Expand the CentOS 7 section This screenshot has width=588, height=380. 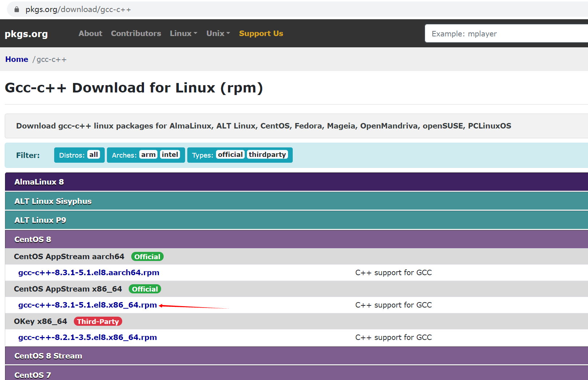296,373
